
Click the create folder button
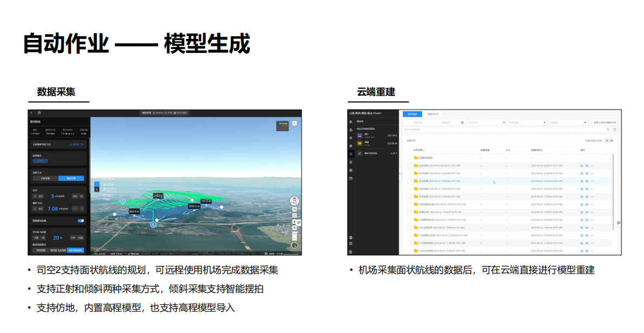[433, 114]
